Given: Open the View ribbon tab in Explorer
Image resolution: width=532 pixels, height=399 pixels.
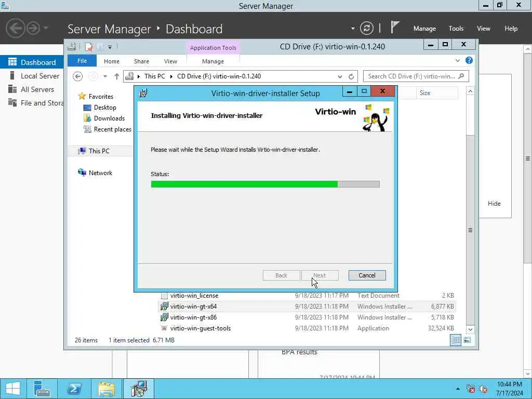Looking at the screenshot, I should 170,61.
